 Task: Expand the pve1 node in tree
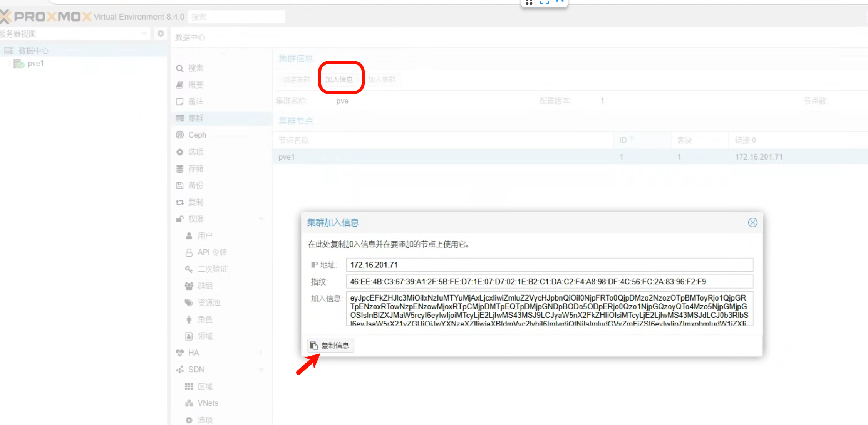[x=9, y=64]
